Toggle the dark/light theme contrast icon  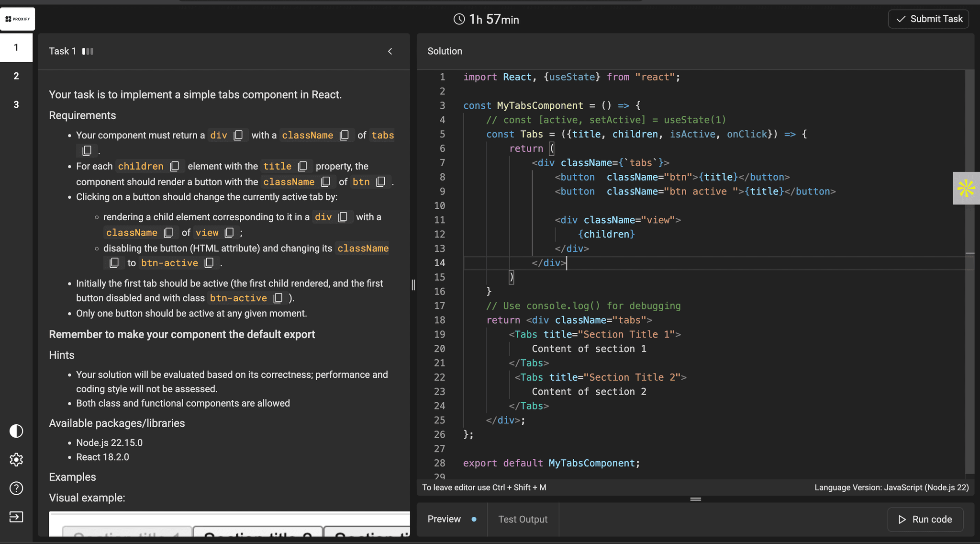pyautogui.click(x=16, y=431)
